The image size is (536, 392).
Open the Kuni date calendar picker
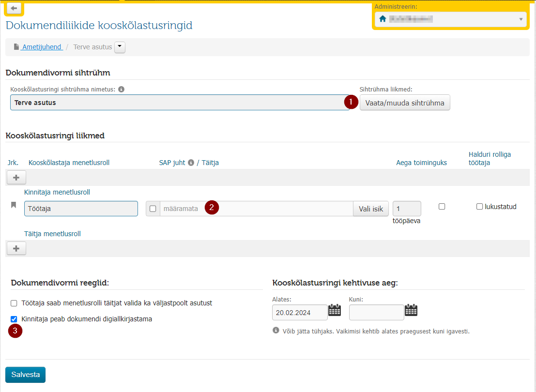[x=411, y=310]
